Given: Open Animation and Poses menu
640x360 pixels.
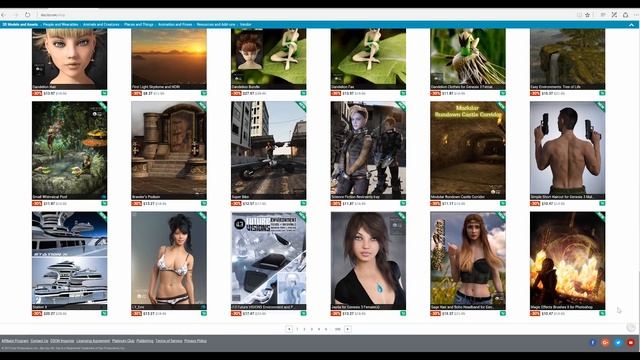Looking at the screenshot, I should [x=175, y=24].
